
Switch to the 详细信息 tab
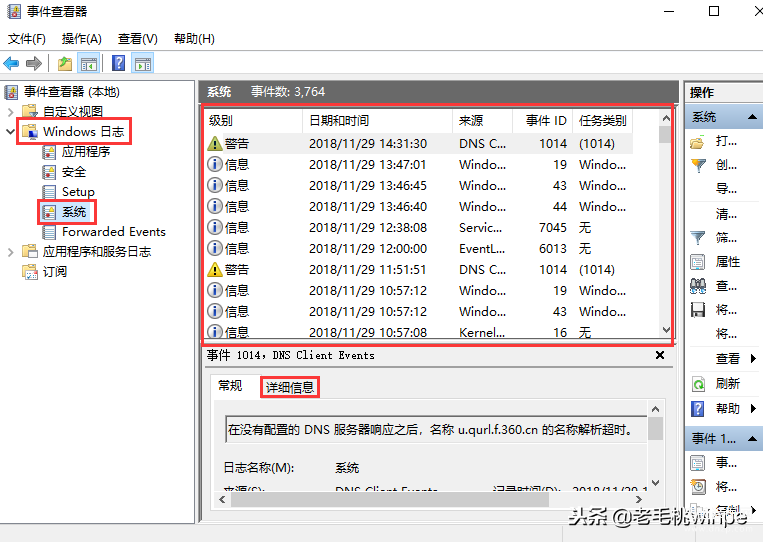[290, 387]
